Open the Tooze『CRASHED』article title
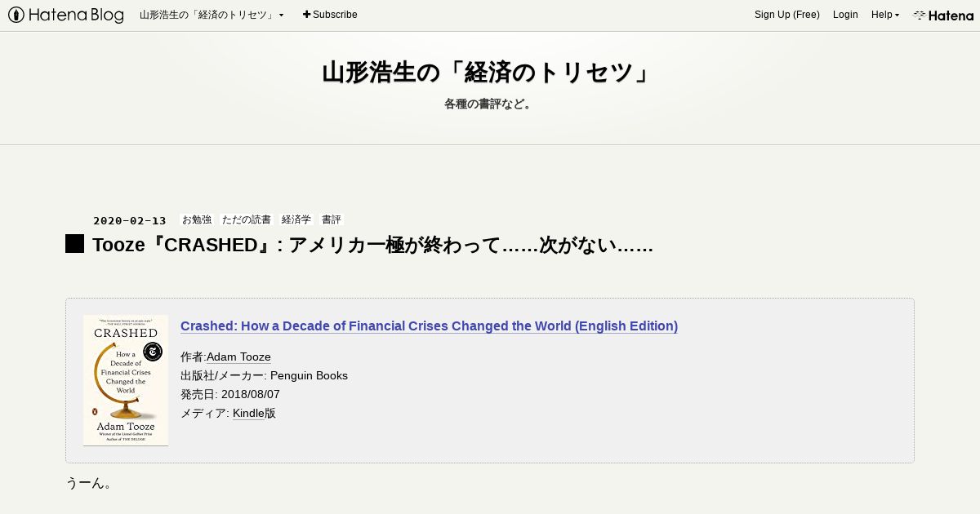The image size is (980, 514). click(372, 245)
